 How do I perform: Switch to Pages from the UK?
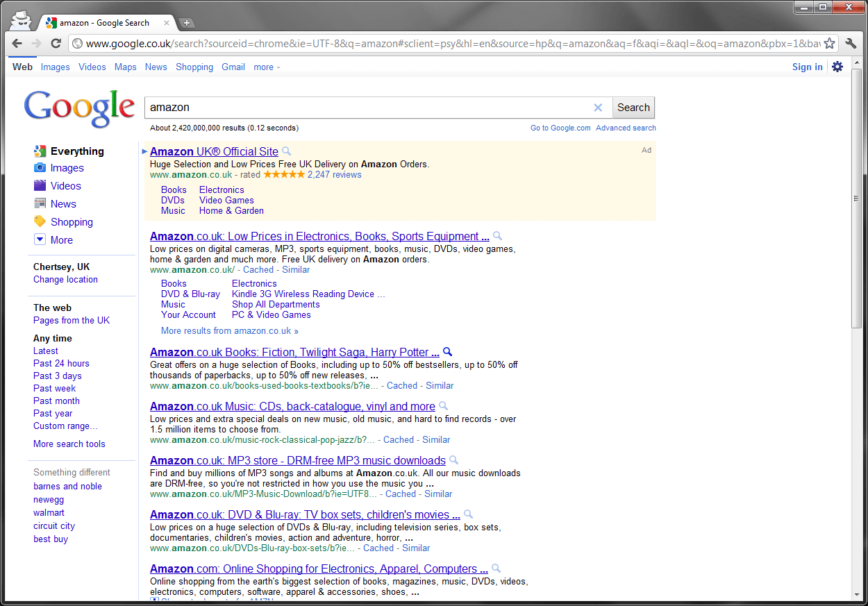click(x=72, y=320)
